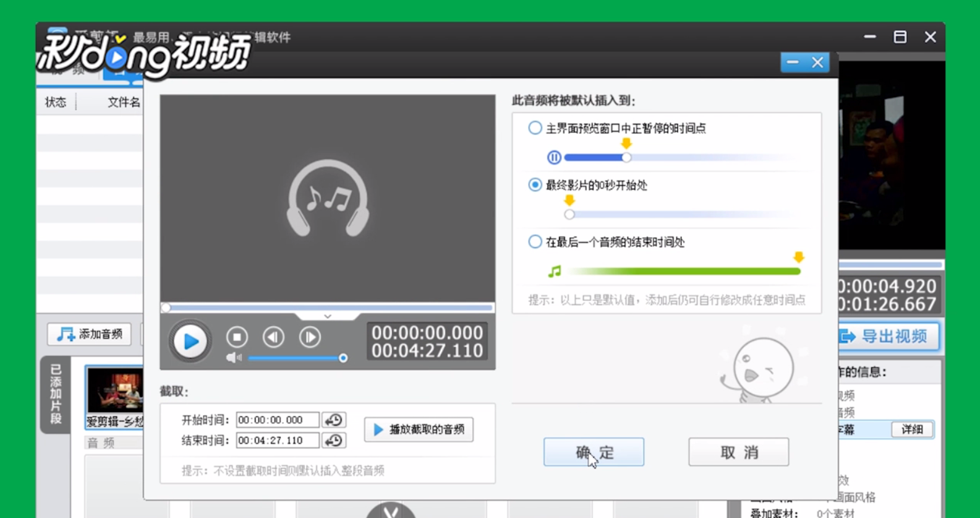
Task: Select insert at end of last audio
Action: click(x=535, y=242)
